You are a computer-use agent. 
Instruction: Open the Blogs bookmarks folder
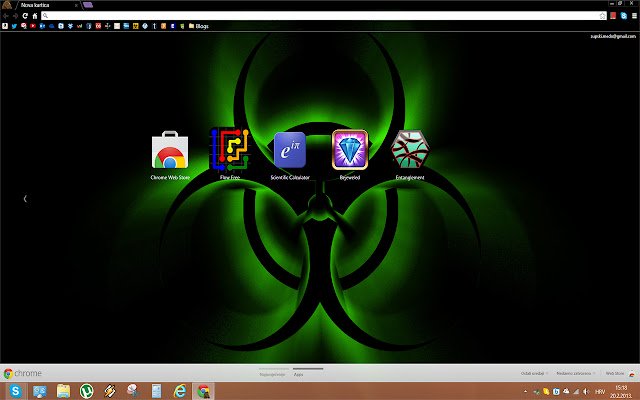click(x=199, y=26)
